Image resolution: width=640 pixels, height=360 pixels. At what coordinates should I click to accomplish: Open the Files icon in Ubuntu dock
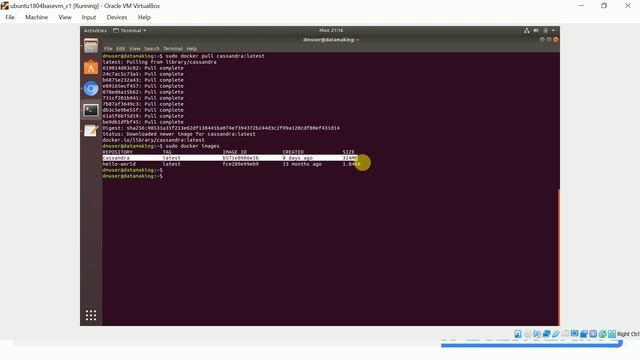coord(91,46)
